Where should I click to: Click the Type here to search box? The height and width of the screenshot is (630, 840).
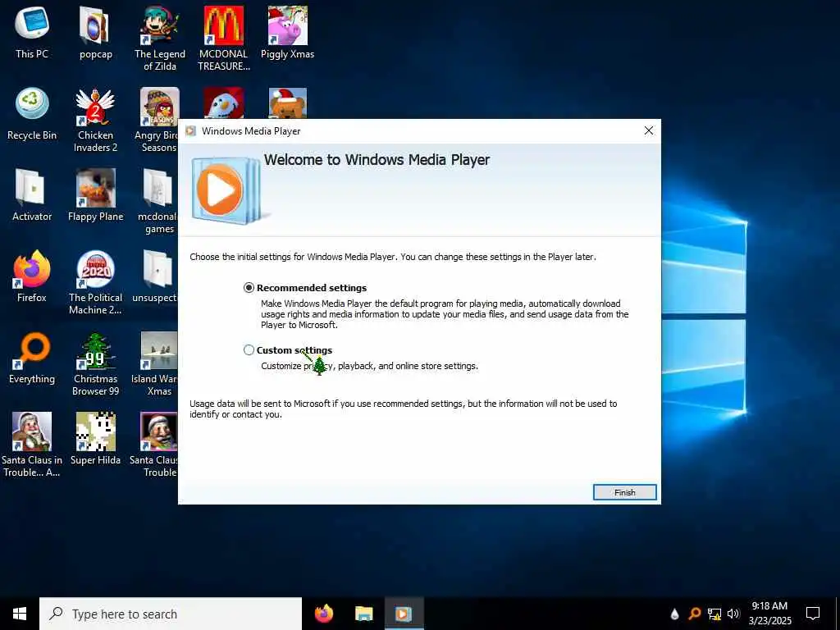click(171, 614)
